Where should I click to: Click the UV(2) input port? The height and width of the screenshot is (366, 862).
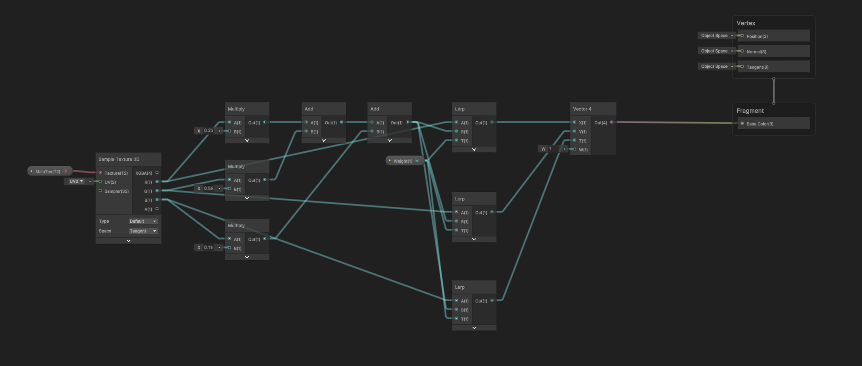pyautogui.click(x=100, y=181)
